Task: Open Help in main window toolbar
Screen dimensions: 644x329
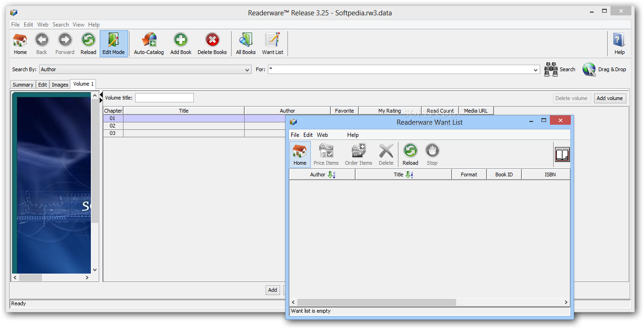Action: pos(619,44)
